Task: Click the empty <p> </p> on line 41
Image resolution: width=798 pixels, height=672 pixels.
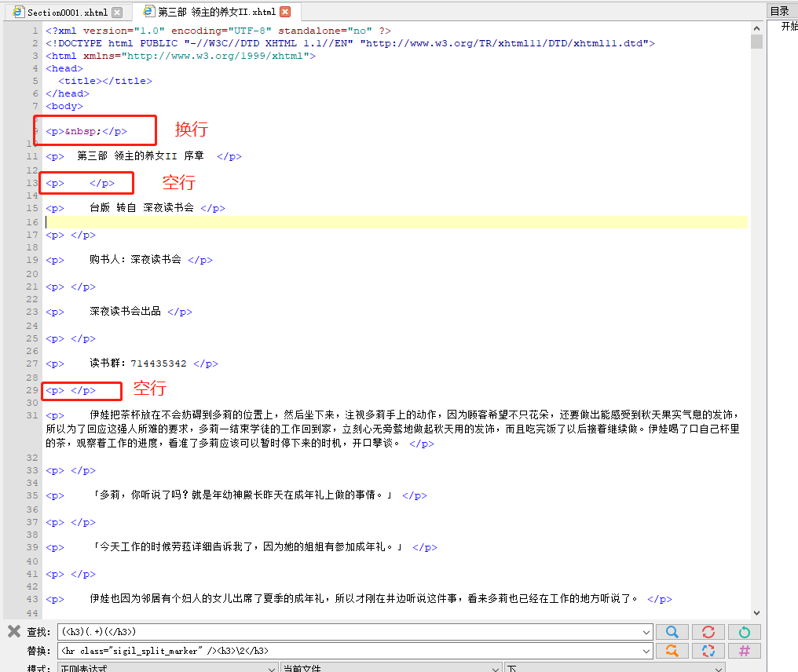Action: click(71, 575)
